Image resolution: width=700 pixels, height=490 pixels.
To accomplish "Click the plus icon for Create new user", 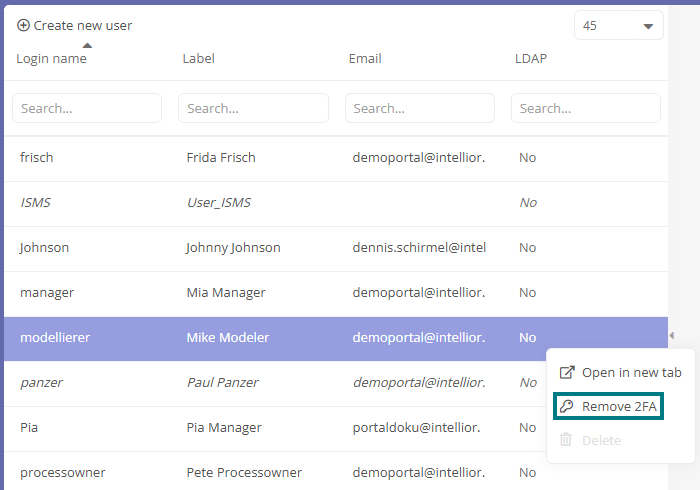I will point(23,25).
